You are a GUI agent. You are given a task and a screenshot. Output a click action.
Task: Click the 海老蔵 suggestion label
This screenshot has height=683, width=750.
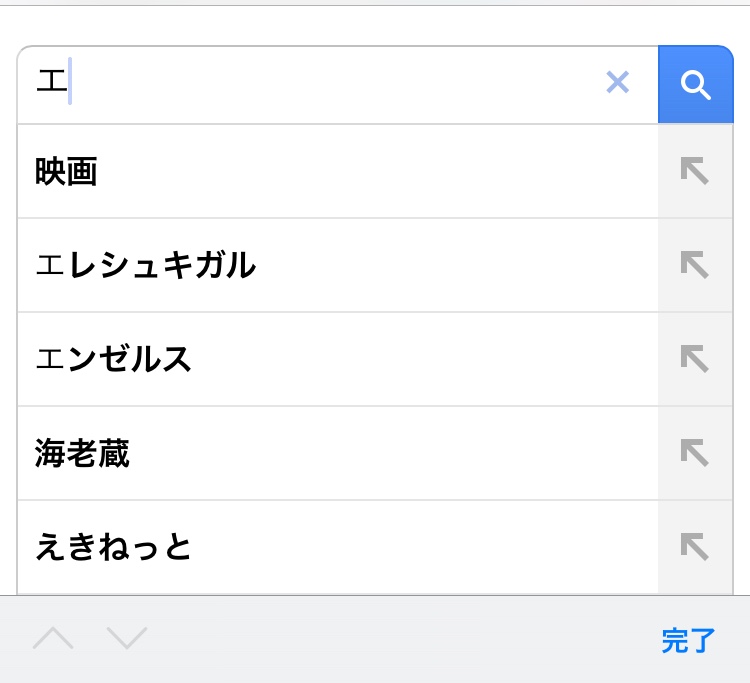coord(82,454)
